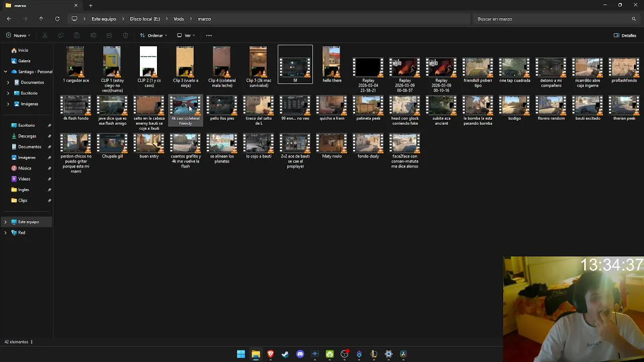Viewport: 644px width, 362px height.
Task: Select 'one tap cuadrada' video
Action: pyautogui.click(x=515, y=70)
